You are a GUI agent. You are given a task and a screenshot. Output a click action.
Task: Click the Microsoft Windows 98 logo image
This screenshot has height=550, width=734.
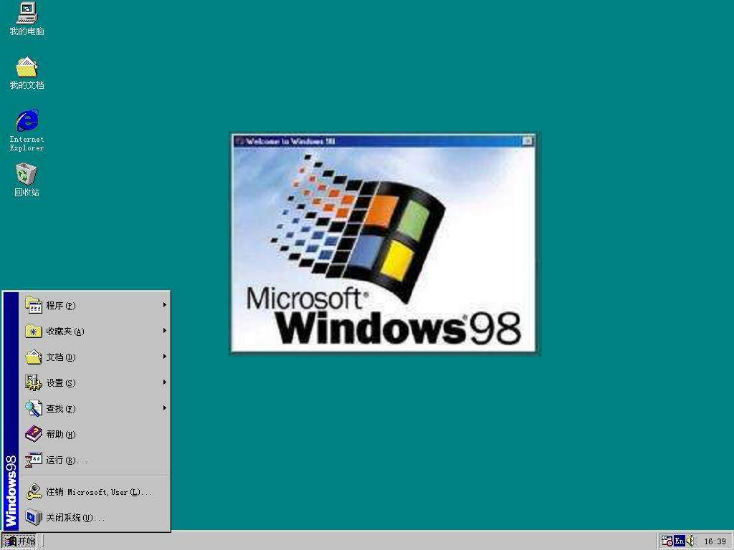[383, 249]
